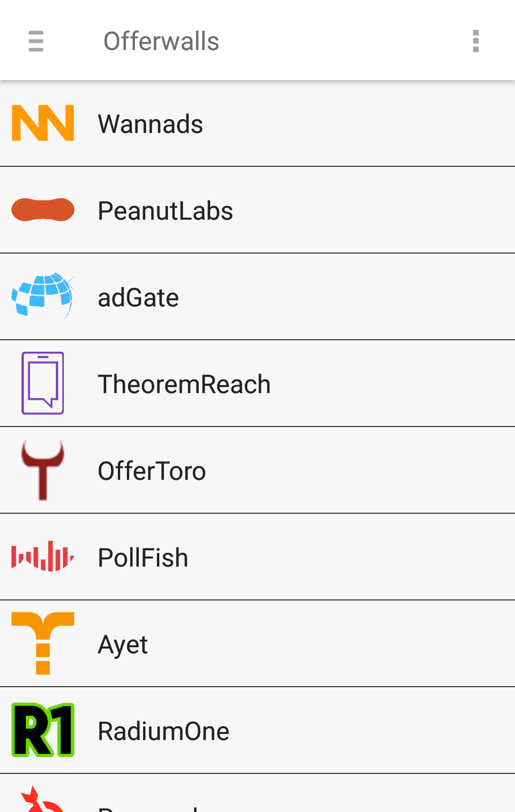Open the Wannads offerwall

(257, 123)
